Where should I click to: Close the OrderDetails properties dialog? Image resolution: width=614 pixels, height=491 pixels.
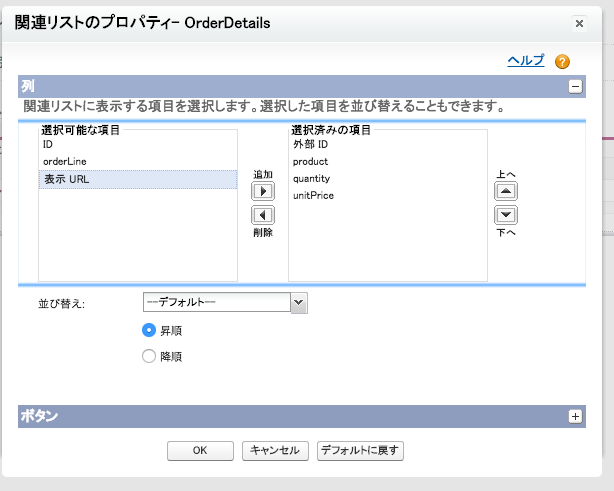[x=579, y=24]
